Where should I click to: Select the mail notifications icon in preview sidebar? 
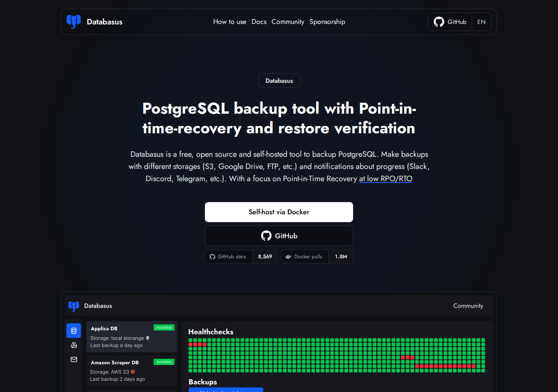coord(74,359)
